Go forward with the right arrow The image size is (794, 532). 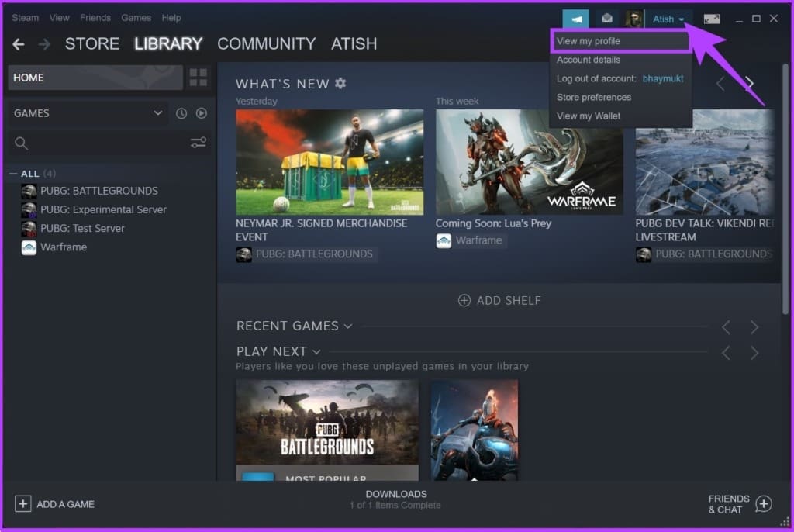(44, 44)
